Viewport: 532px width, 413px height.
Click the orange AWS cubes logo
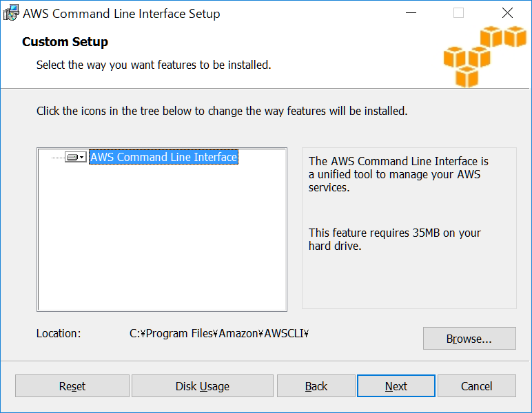coord(484,56)
